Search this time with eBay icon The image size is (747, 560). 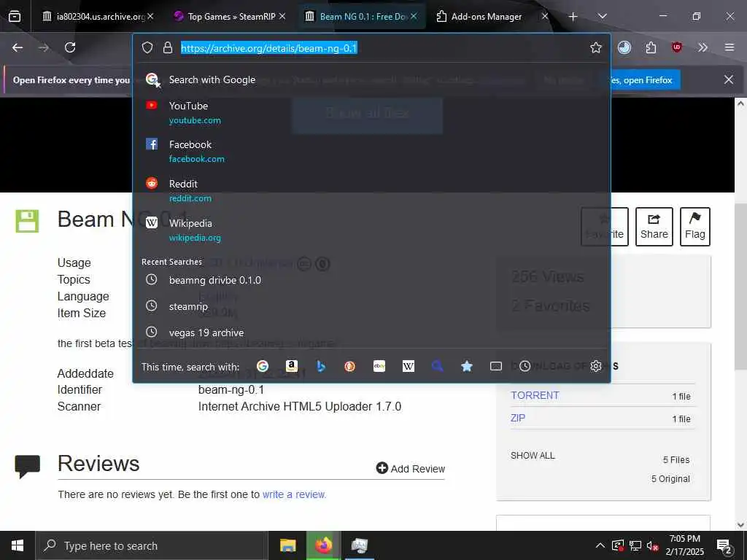coord(379,366)
